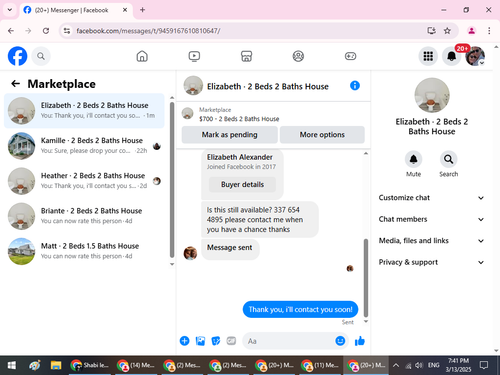
Task: Open Windows Start menu
Action: click(x=12, y=365)
